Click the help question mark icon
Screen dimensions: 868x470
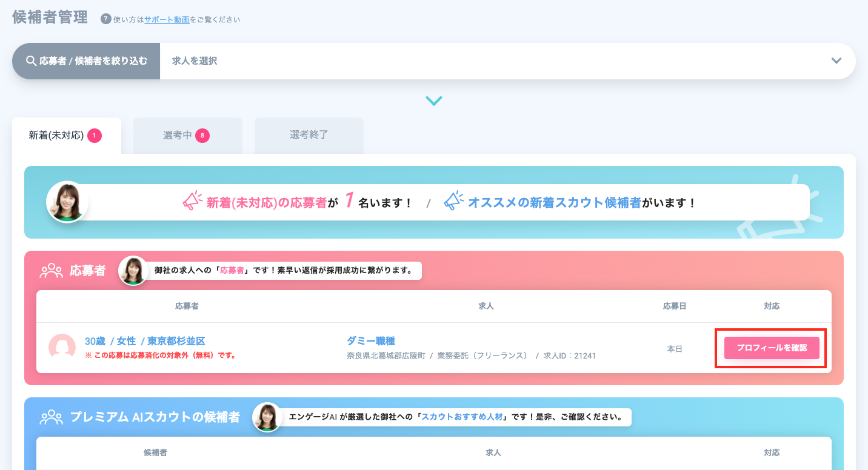[106, 19]
